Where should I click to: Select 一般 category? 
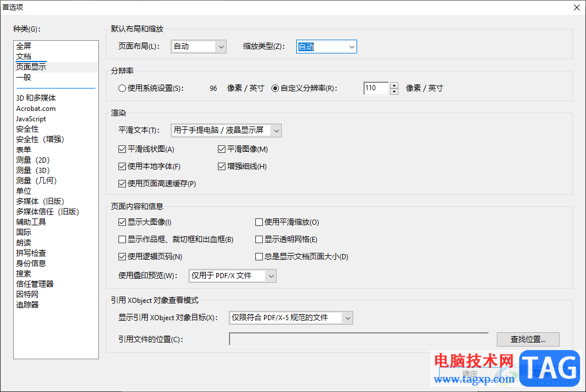24,78
